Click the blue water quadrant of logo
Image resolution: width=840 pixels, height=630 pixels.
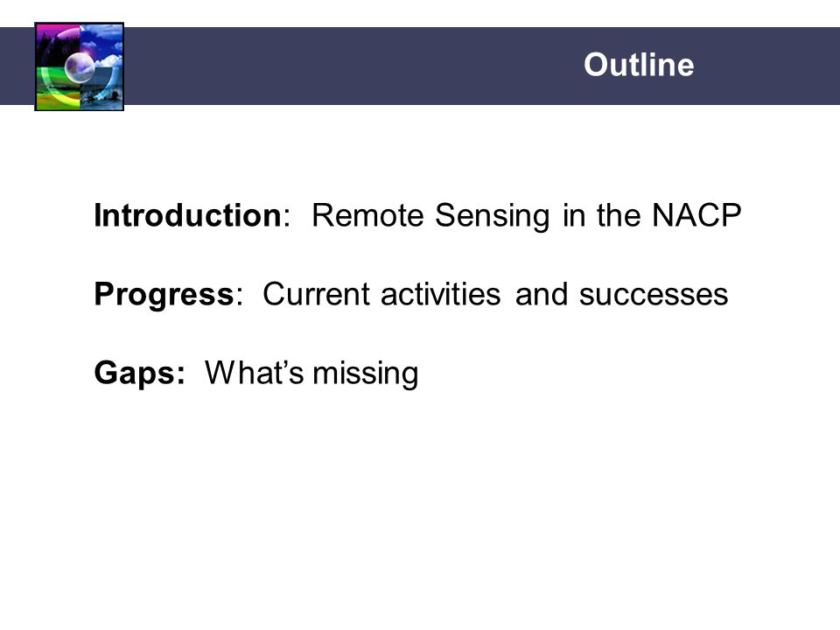click(101, 87)
